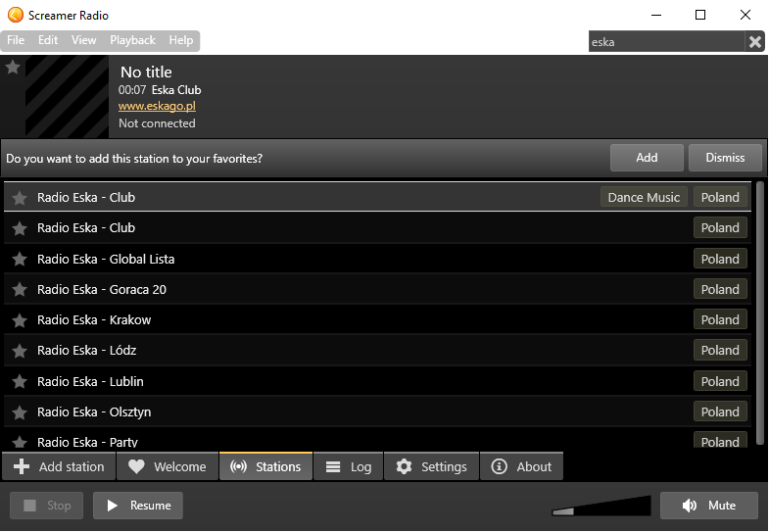Open the Settings tab
This screenshot has height=532, width=769.
pos(431,466)
